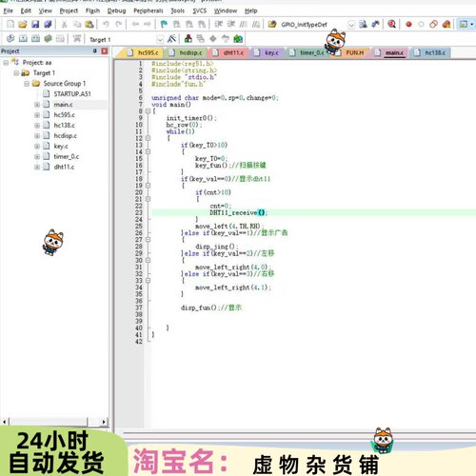Select timer_0.c in the project tree
The image size is (476, 476).
click(66, 156)
